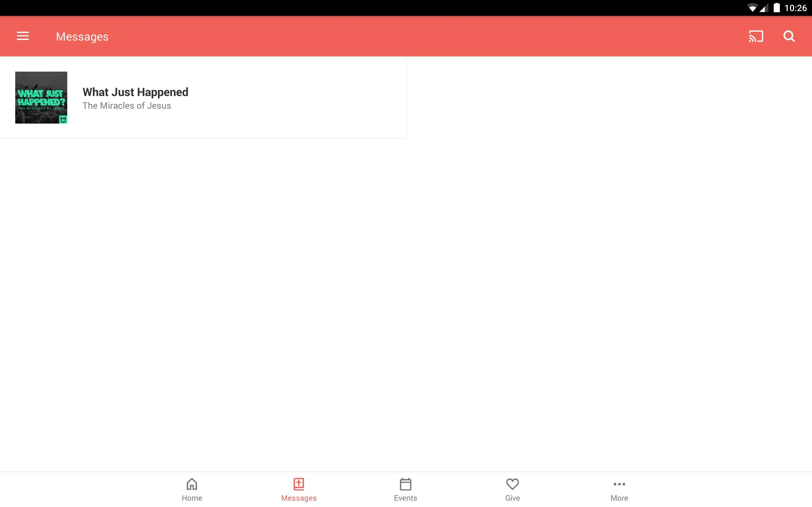Click The Miracles of Jesus subtitle

coord(126,106)
